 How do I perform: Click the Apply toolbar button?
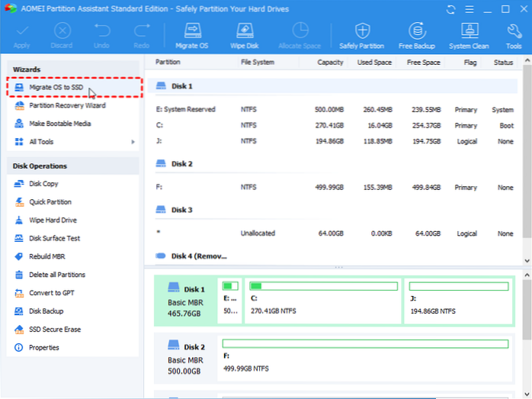21,35
